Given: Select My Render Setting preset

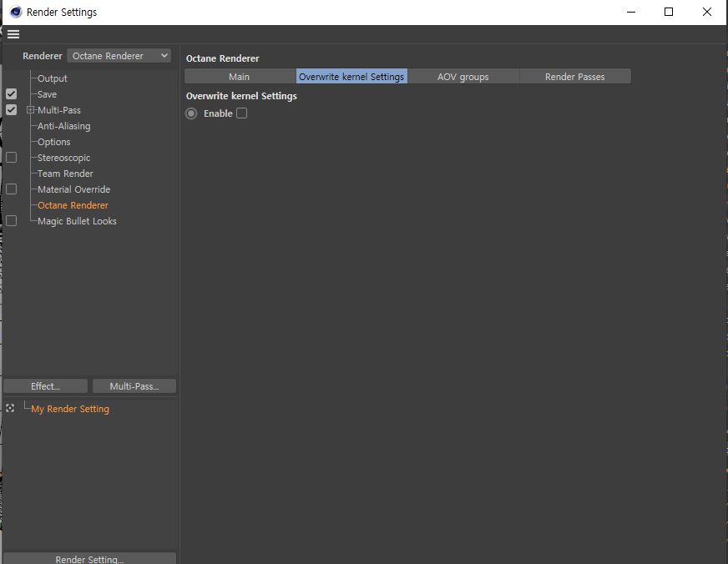Looking at the screenshot, I should click(x=70, y=409).
